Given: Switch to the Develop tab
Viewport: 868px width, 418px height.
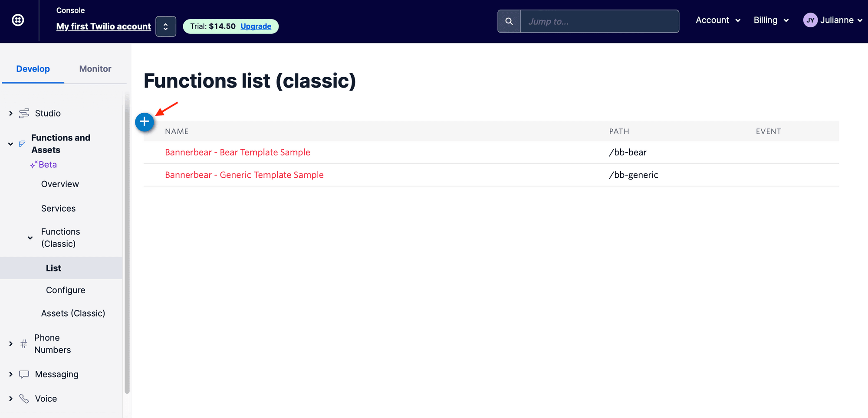Looking at the screenshot, I should click(x=33, y=69).
